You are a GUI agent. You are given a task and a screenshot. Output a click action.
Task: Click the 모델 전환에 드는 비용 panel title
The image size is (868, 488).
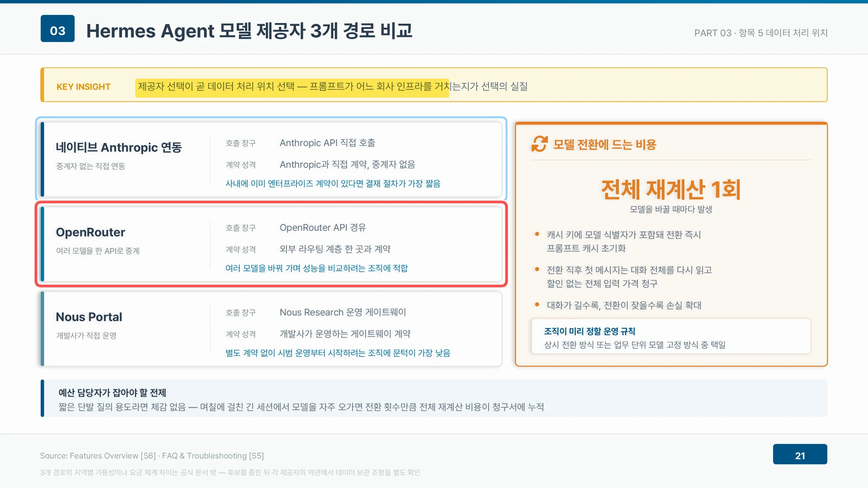click(604, 145)
